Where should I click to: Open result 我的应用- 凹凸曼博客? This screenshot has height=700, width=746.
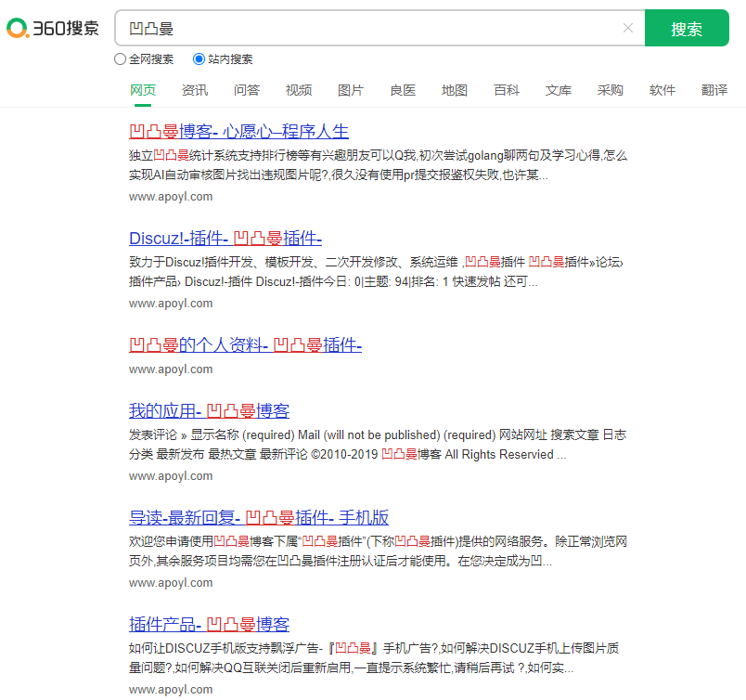coord(210,410)
